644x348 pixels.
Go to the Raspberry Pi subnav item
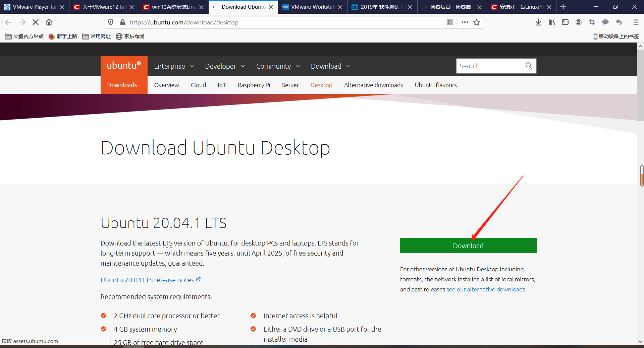254,85
